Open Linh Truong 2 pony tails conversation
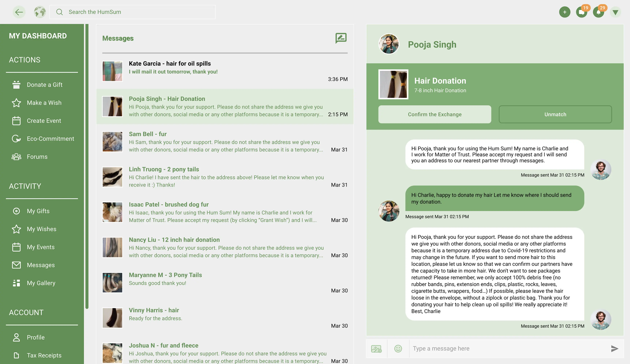 tap(225, 177)
